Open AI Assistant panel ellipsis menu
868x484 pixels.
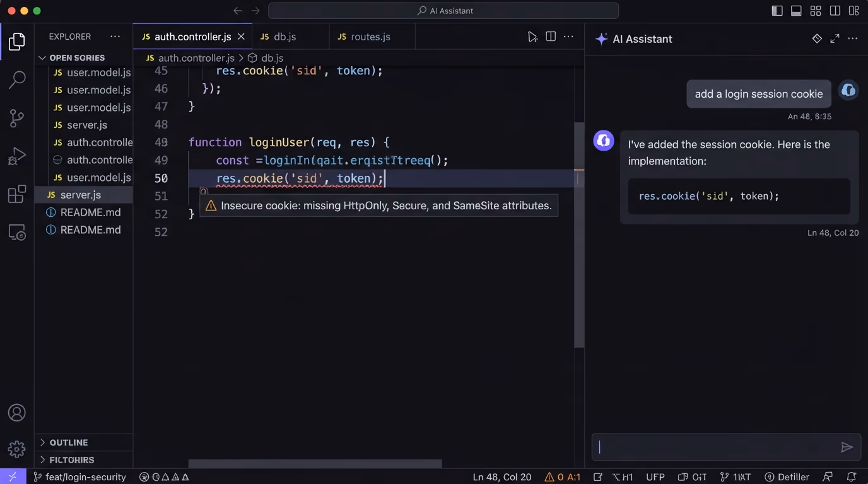click(x=852, y=38)
